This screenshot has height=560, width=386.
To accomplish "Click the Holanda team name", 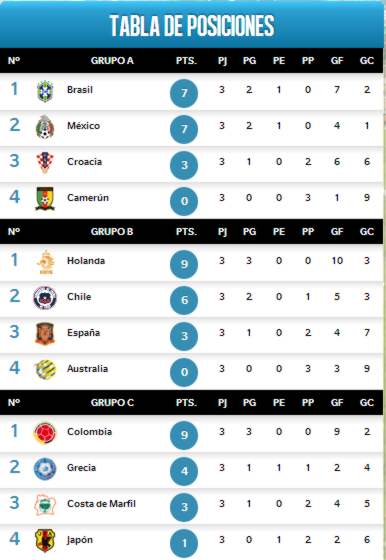I will (86, 261).
